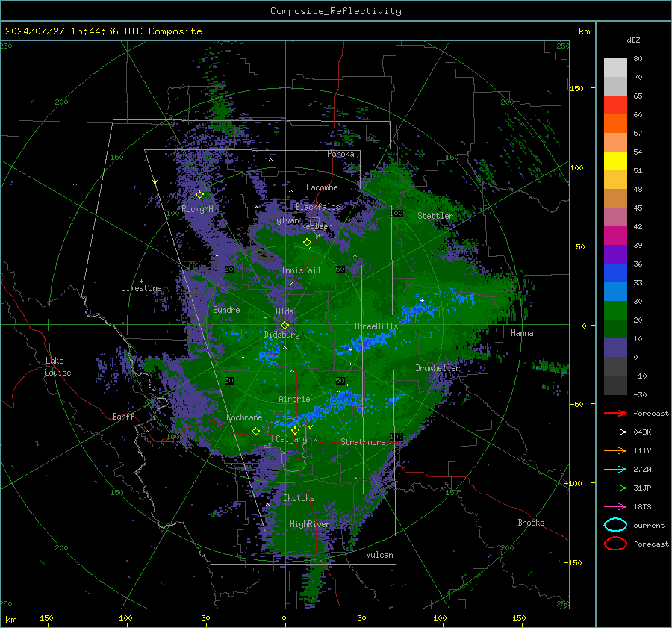Click the dBZ legend heading

point(633,40)
